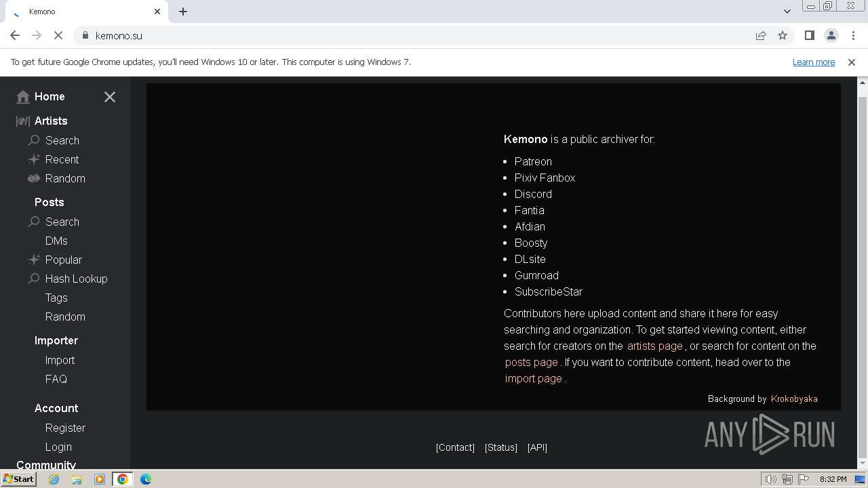Image resolution: width=868 pixels, height=488 pixels.
Task: Open the DMs menu item
Action: [x=56, y=241]
